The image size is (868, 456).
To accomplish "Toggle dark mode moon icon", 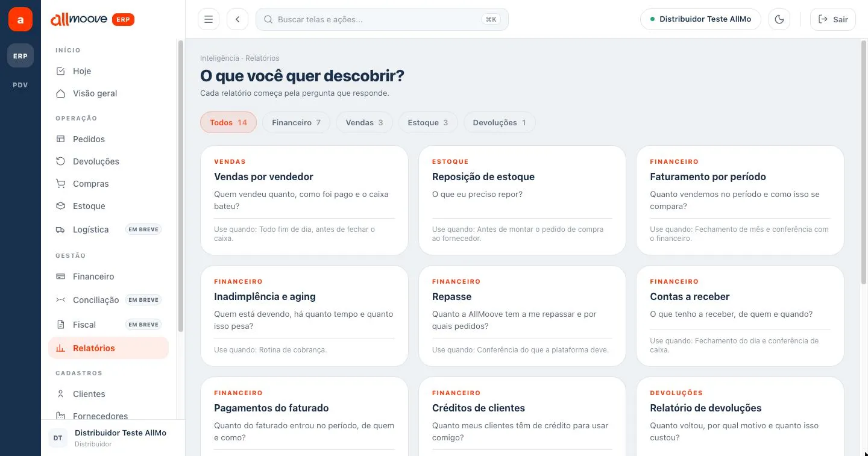I will 779,19.
